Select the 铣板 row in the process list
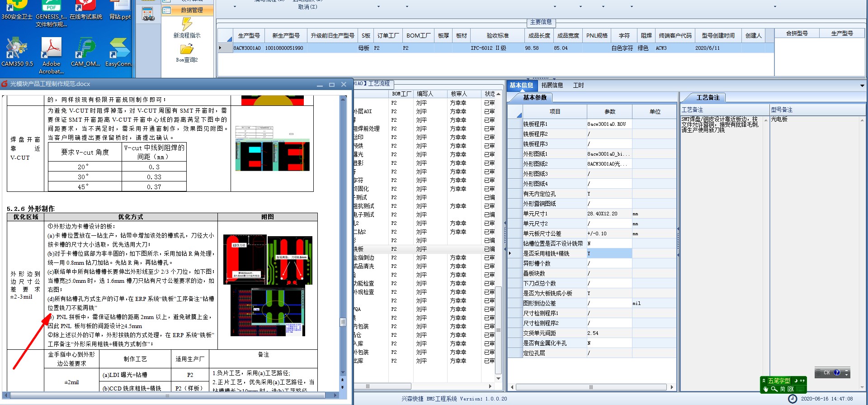 pos(424,249)
